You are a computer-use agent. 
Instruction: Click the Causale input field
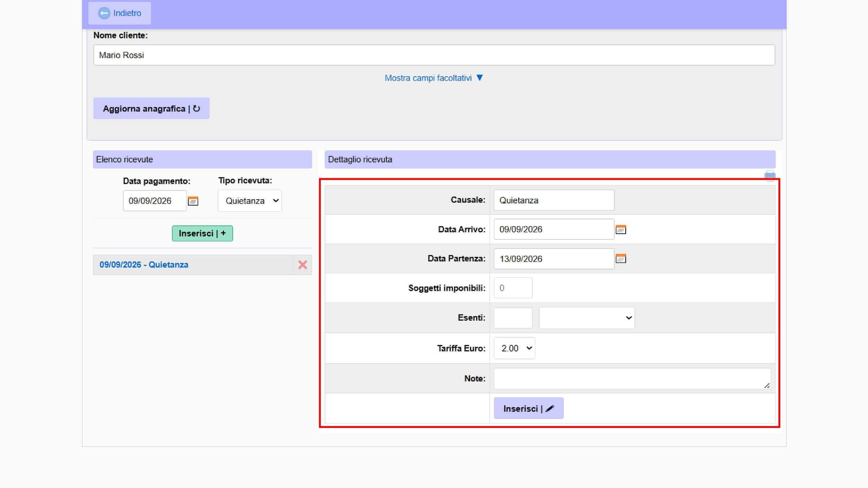[x=554, y=200]
